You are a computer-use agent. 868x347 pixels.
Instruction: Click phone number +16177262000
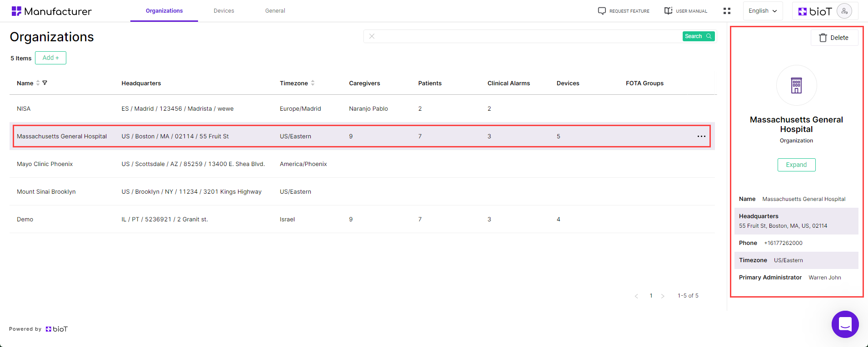[783, 243]
